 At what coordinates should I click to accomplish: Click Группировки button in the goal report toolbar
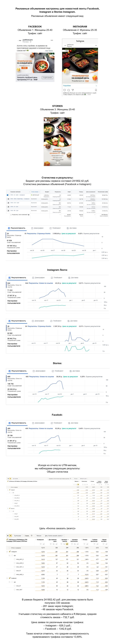[x=18, y=536]
